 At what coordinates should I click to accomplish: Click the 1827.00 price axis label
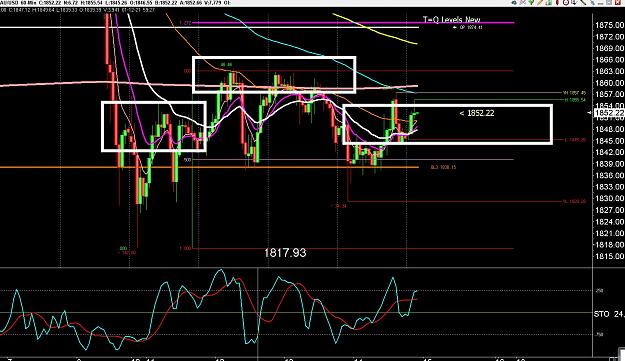click(609, 210)
